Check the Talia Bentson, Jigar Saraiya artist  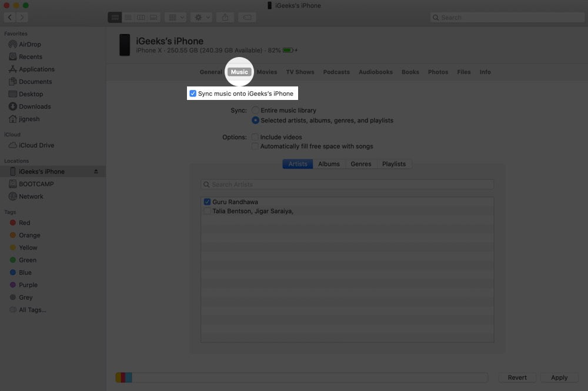click(x=207, y=211)
